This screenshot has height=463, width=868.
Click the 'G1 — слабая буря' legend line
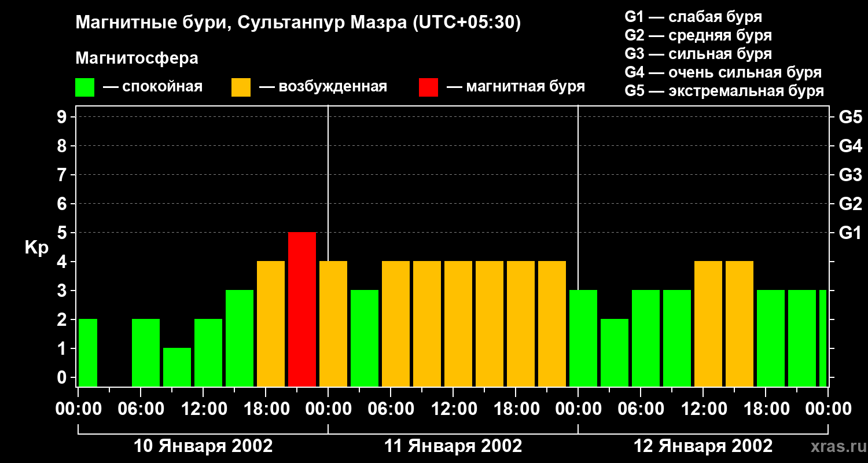(693, 17)
